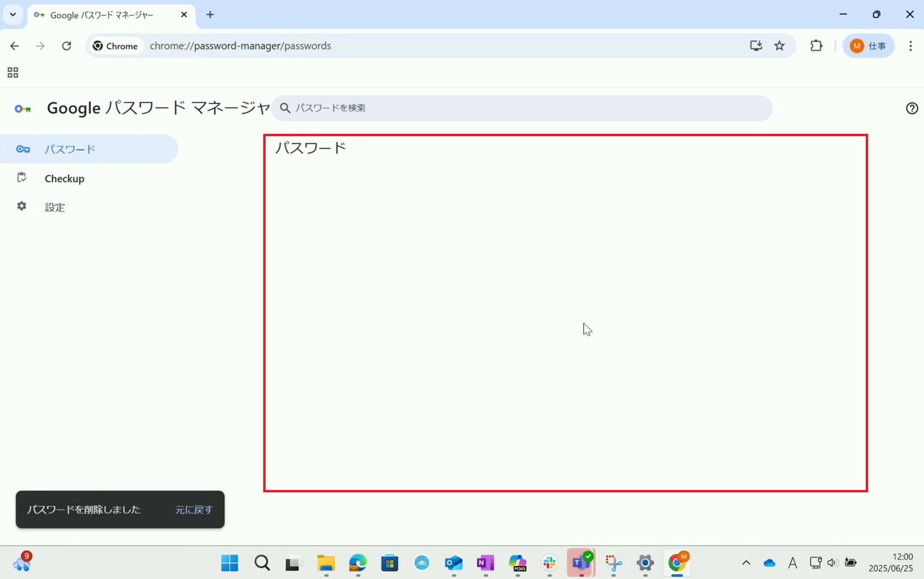
Task: Select パスワード sidebar item
Action: click(70, 149)
